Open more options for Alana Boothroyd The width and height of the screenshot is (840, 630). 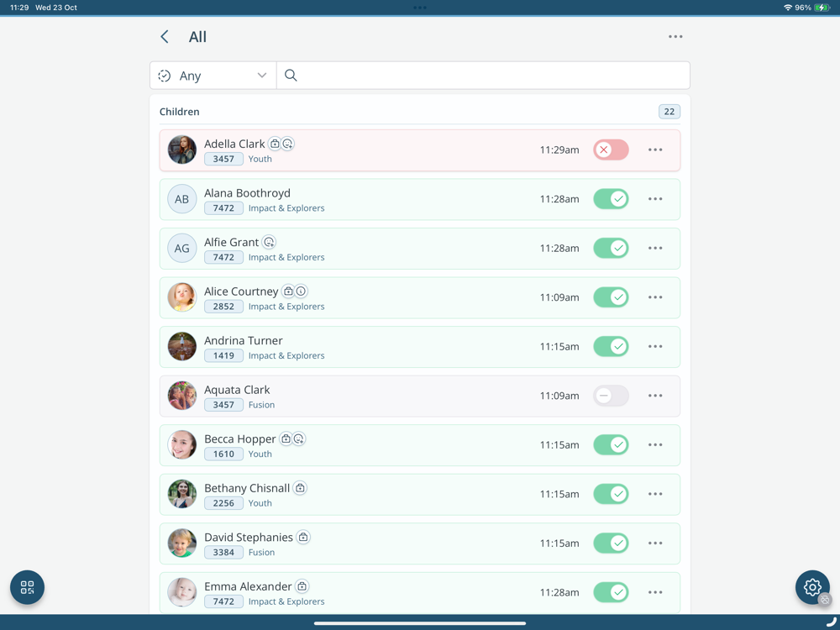[x=655, y=199]
